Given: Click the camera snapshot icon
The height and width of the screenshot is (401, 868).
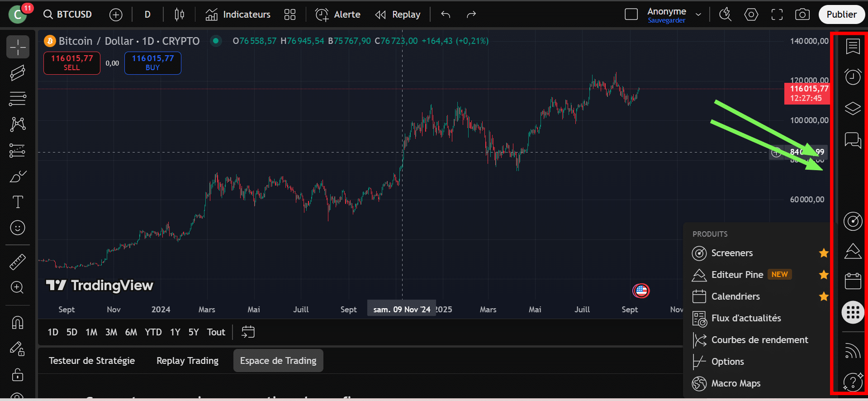Looking at the screenshot, I should click(x=802, y=14).
